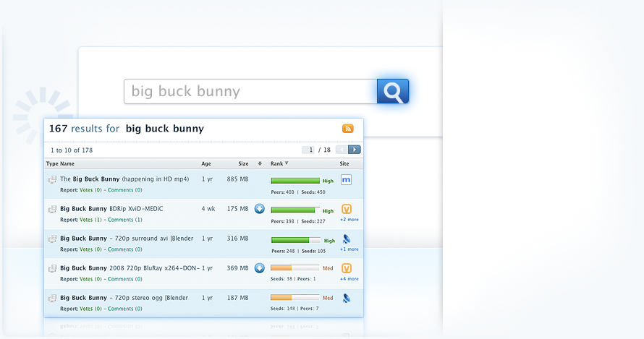
Task: Open 'The Big Buck Bunny (happening in HD mp4)'
Action: 125,179
